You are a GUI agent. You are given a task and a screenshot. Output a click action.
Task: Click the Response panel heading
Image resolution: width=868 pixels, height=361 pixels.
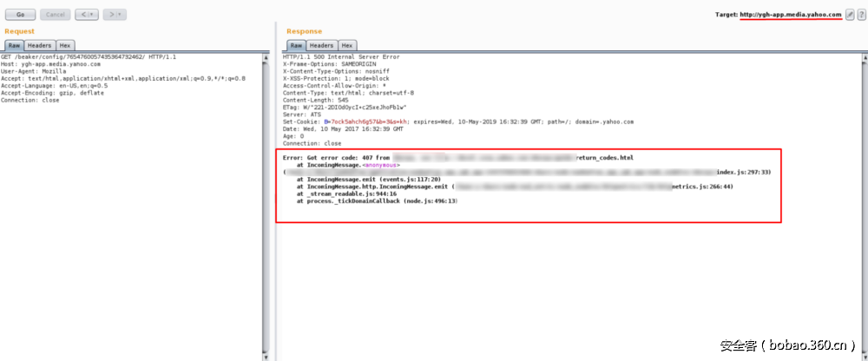304,31
